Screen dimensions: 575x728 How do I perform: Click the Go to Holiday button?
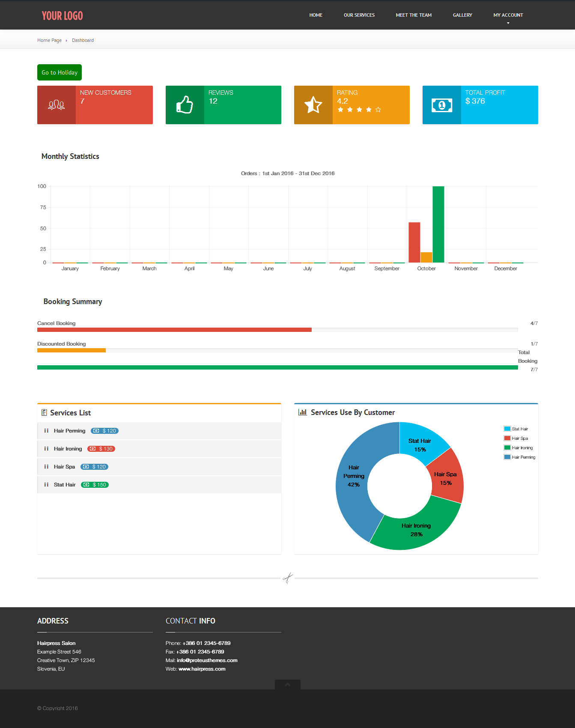60,72
